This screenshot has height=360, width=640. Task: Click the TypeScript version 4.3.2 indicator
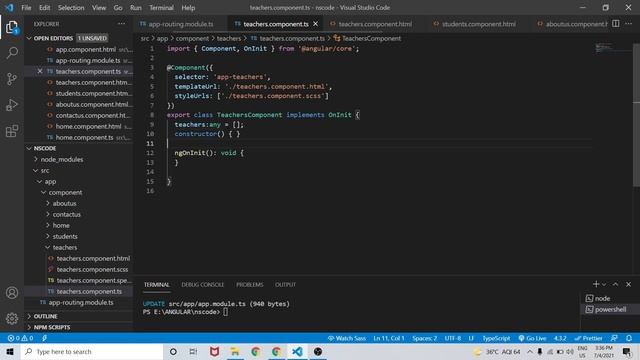pyautogui.click(x=560, y=338)
